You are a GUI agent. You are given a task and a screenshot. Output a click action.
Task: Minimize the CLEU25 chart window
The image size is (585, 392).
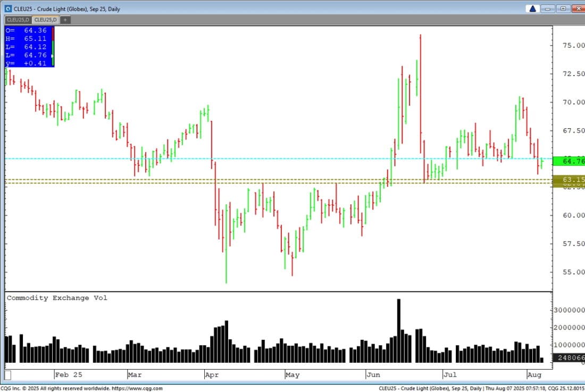coord(549,9)
